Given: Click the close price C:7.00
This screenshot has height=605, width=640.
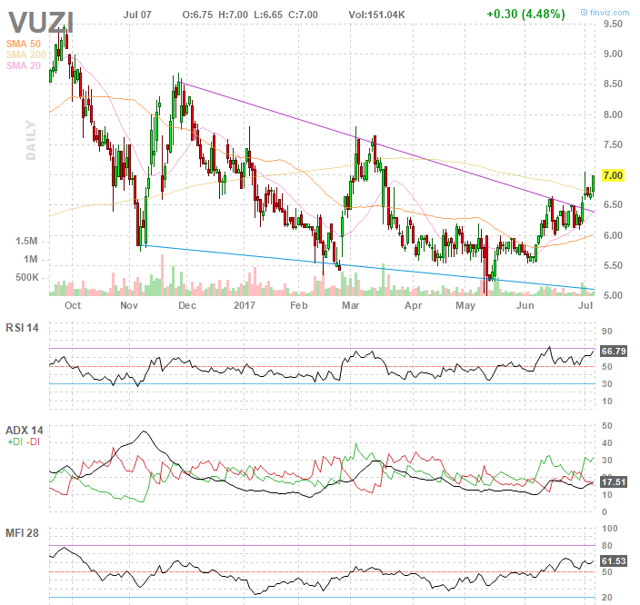Looking at the screenshot, I should point(303,15).
